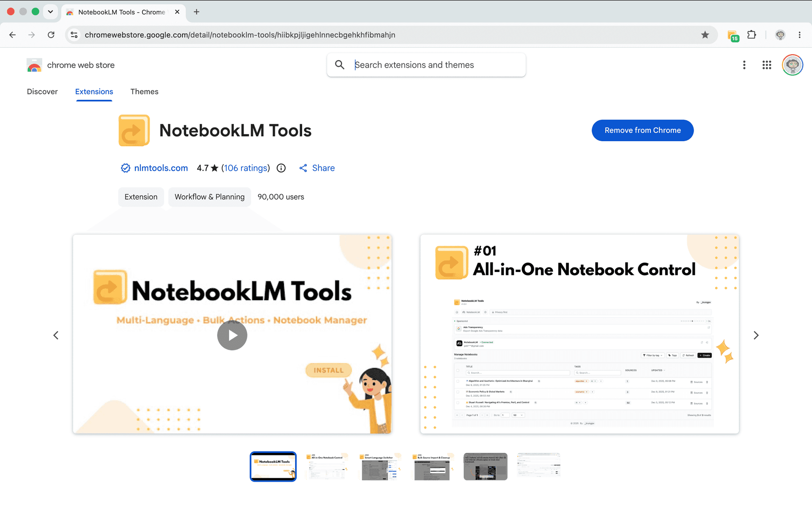Open the Extensions puzzle icon menu
812x510 pixels.
tap(752, 35)
